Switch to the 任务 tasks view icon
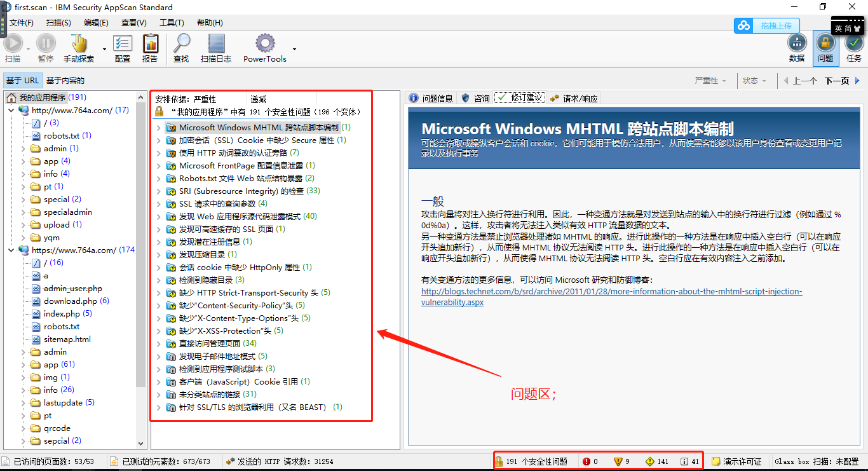 click(854, 43)
